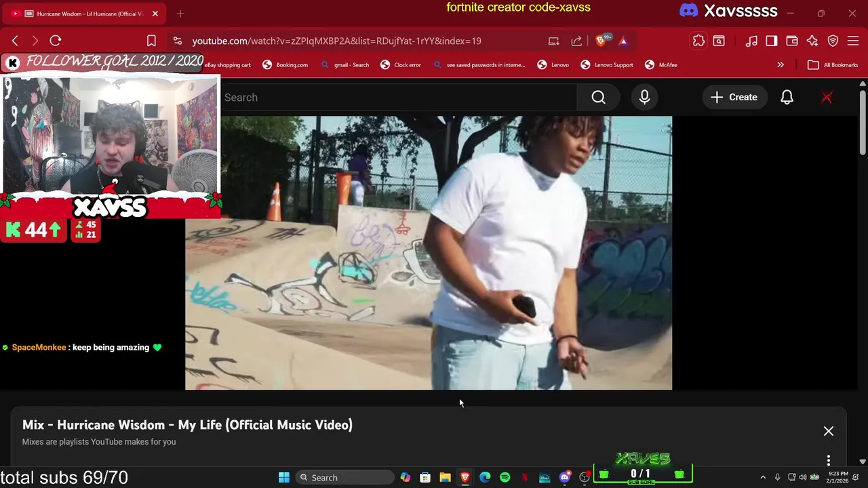Click the YouTube Create button

734,98
